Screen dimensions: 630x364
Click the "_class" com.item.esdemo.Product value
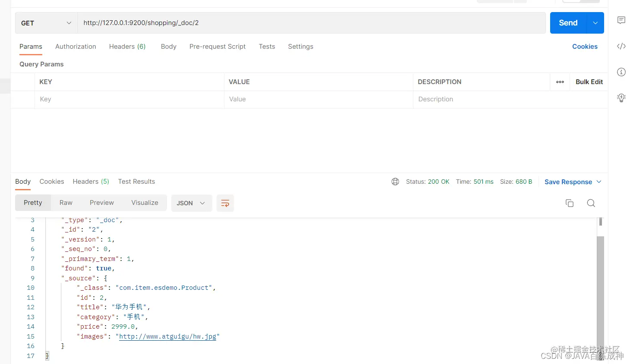[164, 288]
